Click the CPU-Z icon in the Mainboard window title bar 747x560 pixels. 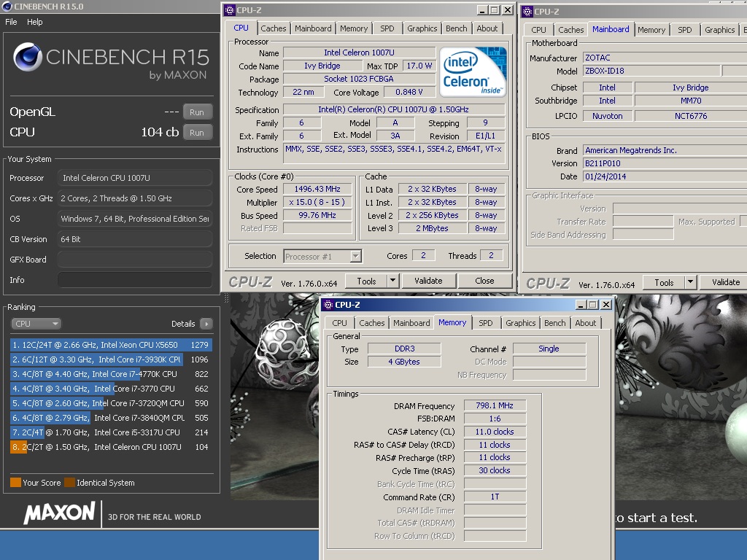pos(527,12)
